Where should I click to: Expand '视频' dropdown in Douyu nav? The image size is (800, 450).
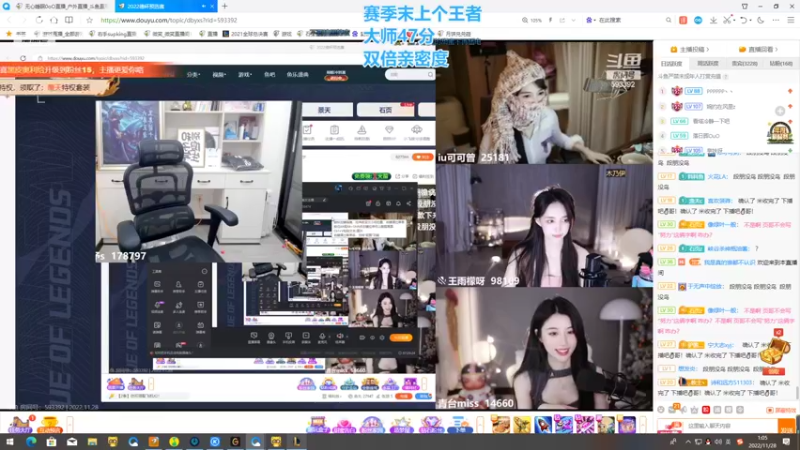pos(219,74)
